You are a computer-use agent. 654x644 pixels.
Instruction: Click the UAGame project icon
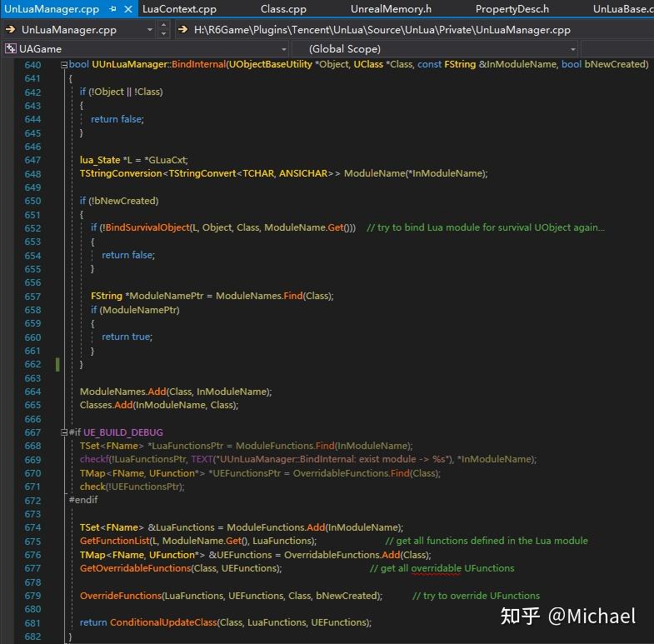coord(11,49)
